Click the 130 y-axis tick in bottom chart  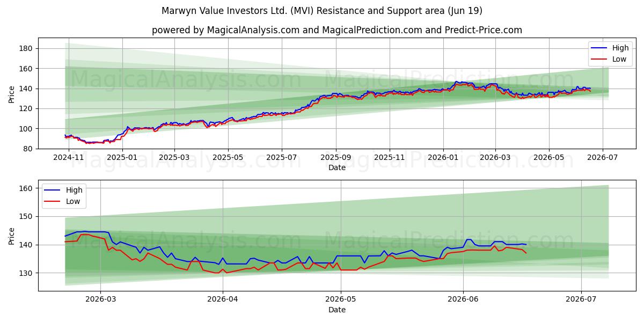(x=27, y=273)
